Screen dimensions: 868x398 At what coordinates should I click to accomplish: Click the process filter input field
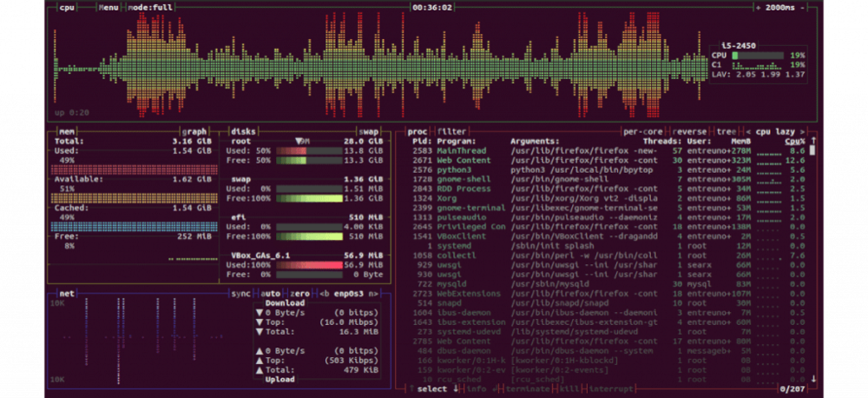point(452,131)
